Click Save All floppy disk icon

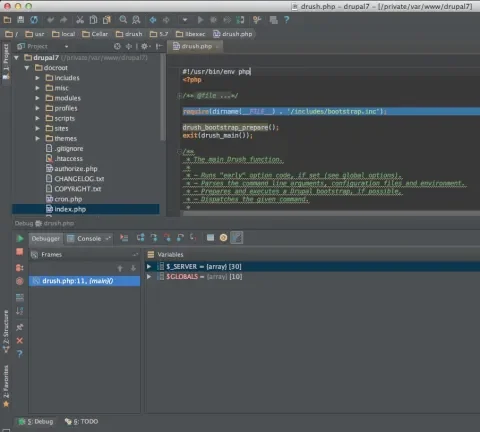[21, 20]
